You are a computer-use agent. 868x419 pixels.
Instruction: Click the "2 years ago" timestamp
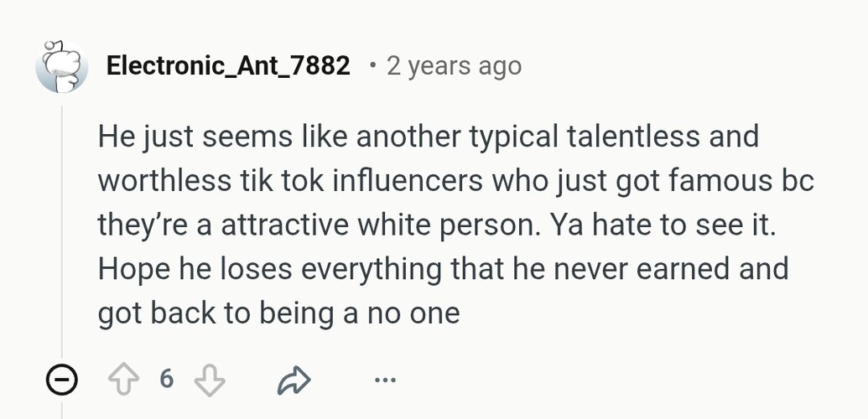point(454,65)
